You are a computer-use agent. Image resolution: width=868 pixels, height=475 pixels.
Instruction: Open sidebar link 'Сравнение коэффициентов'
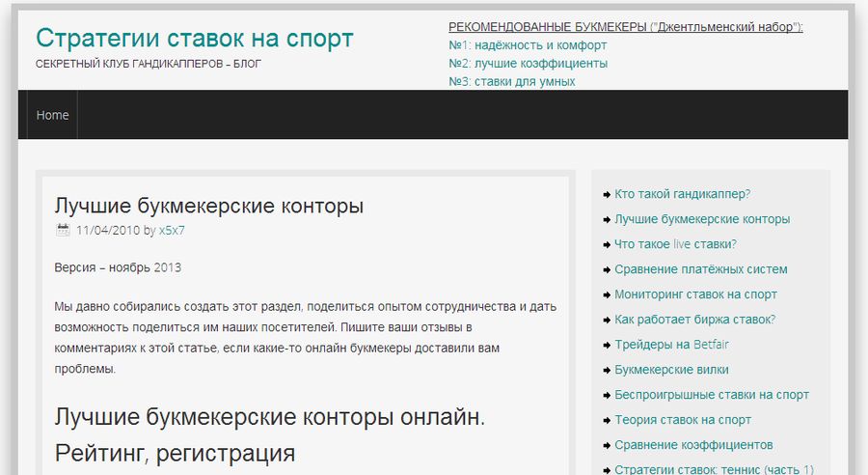693,444
